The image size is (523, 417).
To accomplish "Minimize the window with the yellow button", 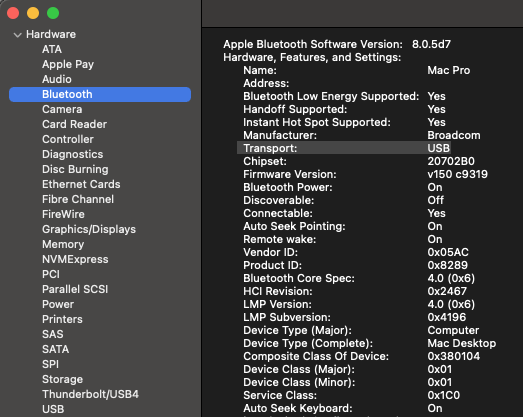I will pyautogui.click(x=33, y=13).
